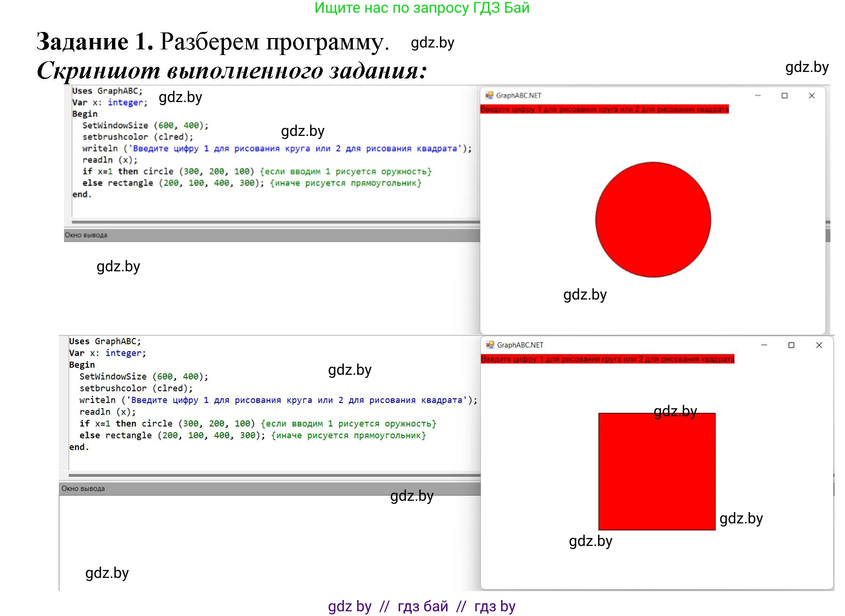Viewport: 845px width, 616px height.
Task: Click the 'Скриншот выполненного задания' subtitle
Action: click(x=231, y=71)
